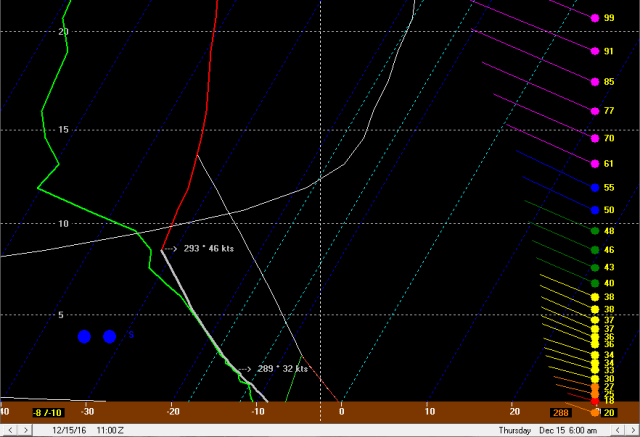Click the blue dot next to S

pos(109,337)
